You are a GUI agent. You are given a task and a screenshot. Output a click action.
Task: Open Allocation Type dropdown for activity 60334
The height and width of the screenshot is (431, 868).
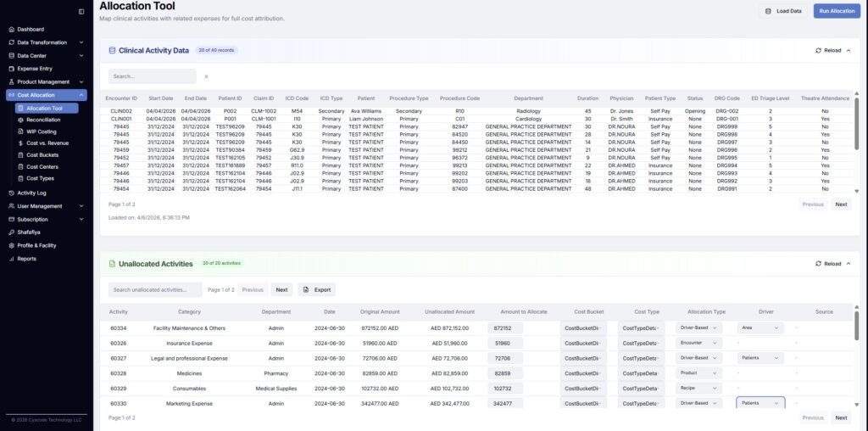pos(698,327)
